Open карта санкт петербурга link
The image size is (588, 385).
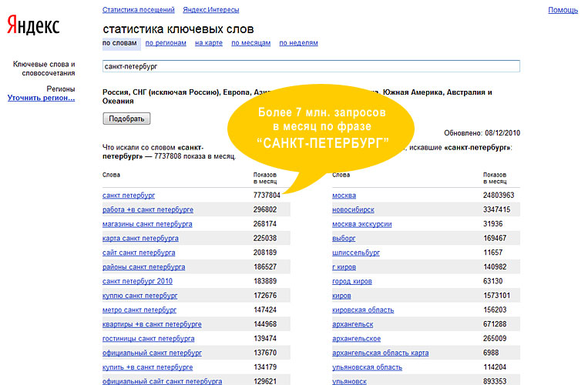click(140, 238)
